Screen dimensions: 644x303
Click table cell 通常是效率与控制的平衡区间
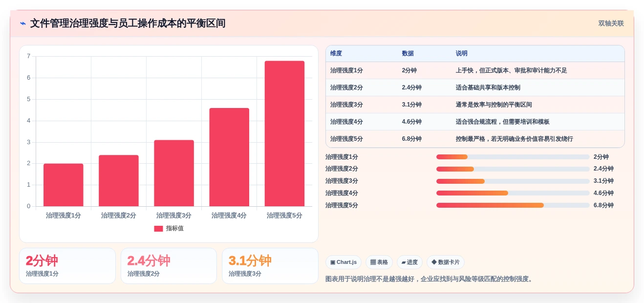coord(494,105)
